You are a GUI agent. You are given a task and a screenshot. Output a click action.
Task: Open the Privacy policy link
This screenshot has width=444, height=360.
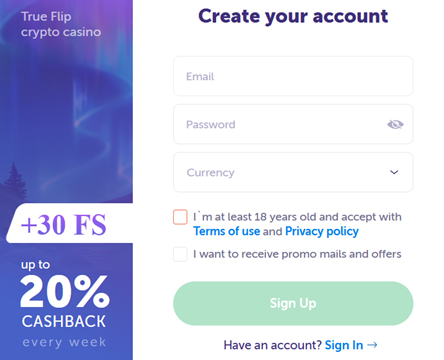(322, 231)
